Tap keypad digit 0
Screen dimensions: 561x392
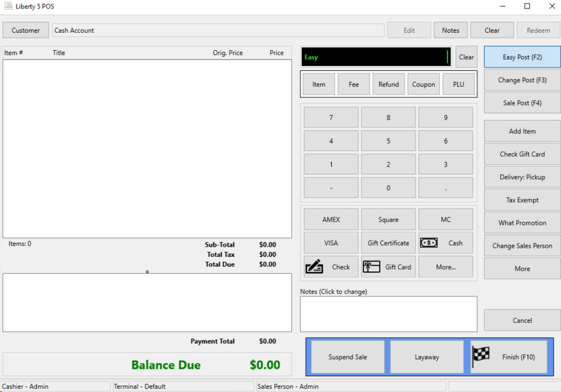pos(388,188)
